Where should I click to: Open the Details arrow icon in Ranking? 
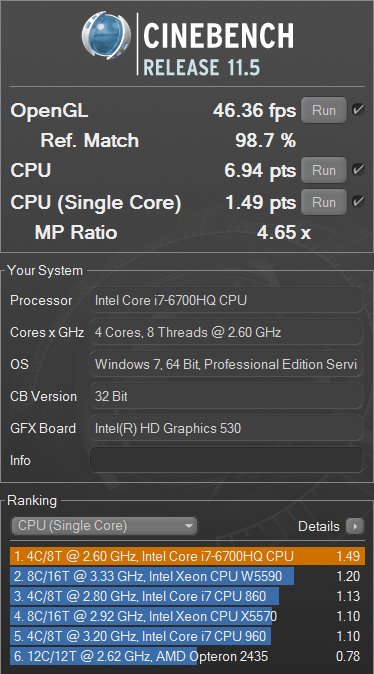coord(355,526)
